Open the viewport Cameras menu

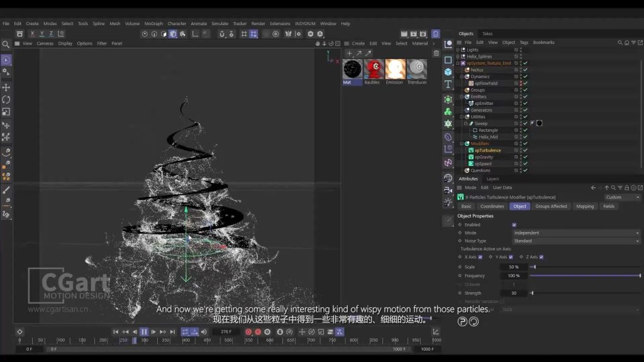tap(45, 43)
